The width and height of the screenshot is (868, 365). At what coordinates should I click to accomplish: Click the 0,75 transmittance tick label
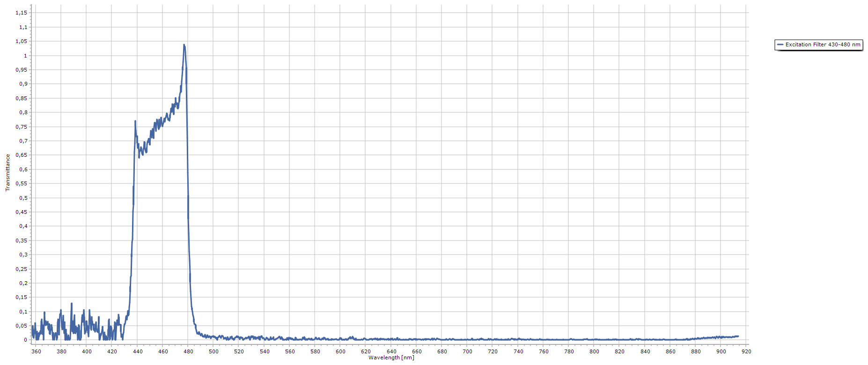22,127
